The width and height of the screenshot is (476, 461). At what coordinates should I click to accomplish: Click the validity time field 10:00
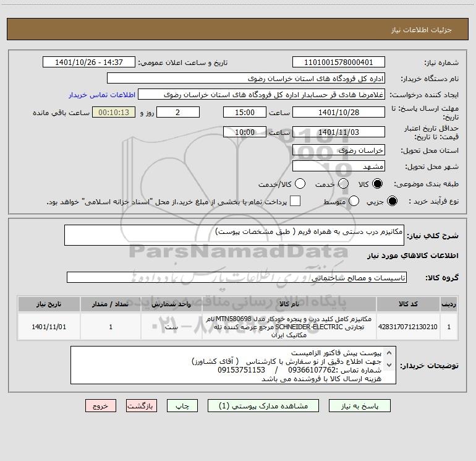245,132
